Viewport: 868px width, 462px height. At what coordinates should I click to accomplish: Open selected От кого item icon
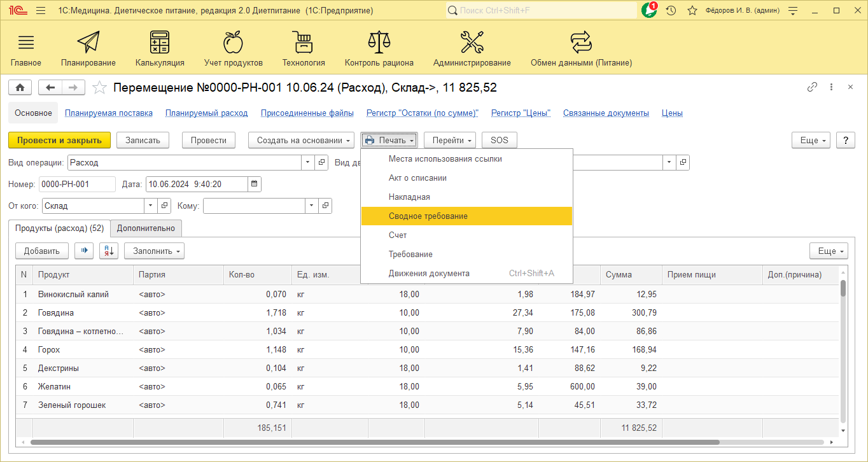click(x=164, y=206)
